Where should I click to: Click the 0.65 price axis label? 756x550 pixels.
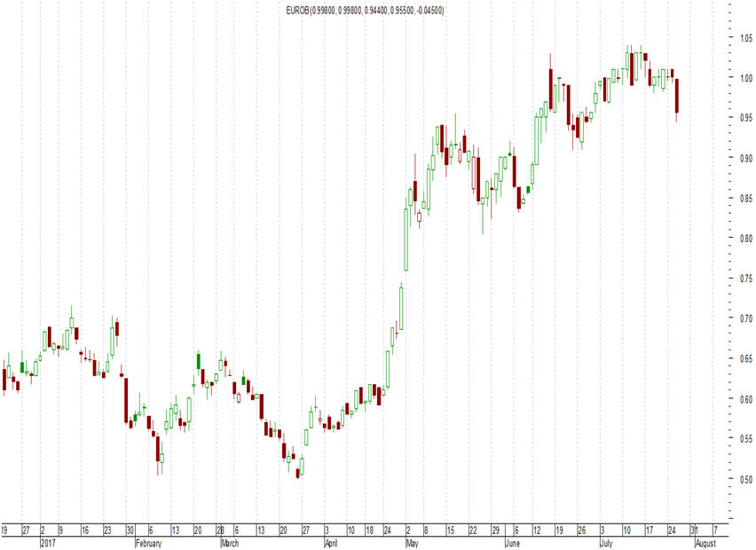pos(746,358)
